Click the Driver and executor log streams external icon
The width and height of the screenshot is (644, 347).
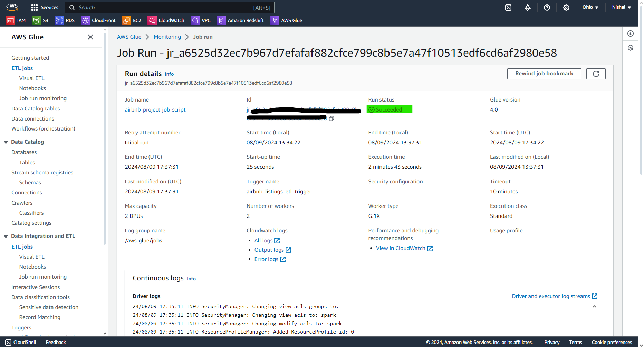point(595,296)
